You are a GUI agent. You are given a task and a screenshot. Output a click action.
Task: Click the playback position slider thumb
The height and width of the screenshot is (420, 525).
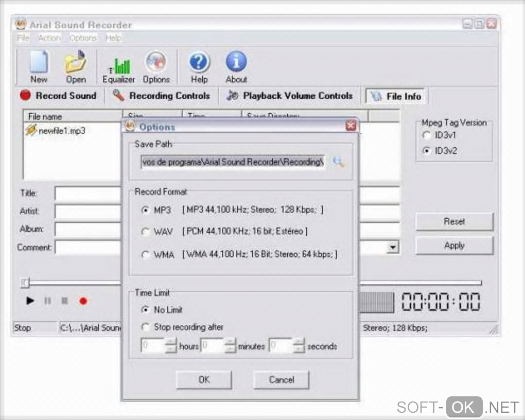click(25, 283)
